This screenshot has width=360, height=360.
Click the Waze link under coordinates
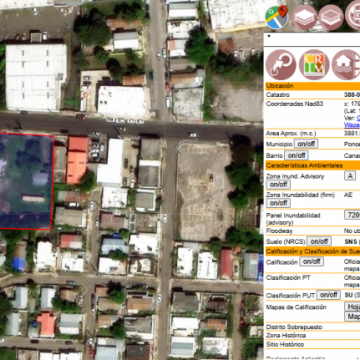pos(352,125)
